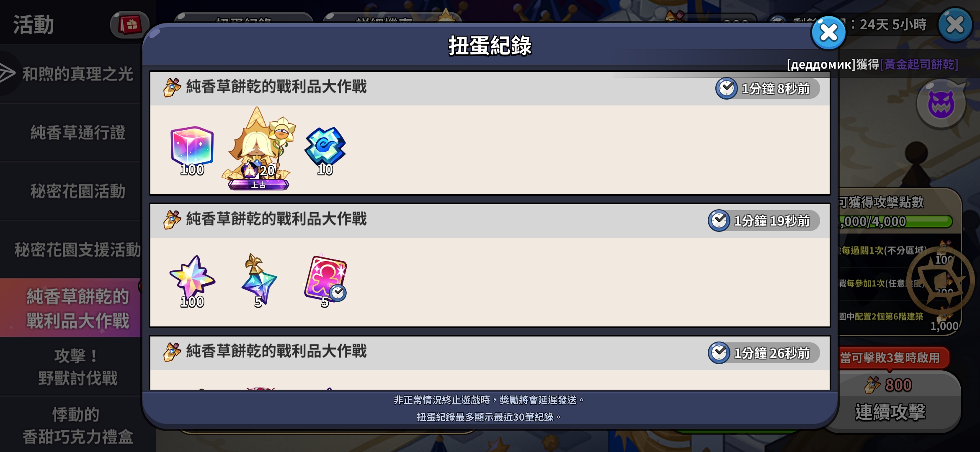The width and height of the screenshot is (980, 452).
Task: Tap the green attack points progress bar
Action: [x=895, y=221]
